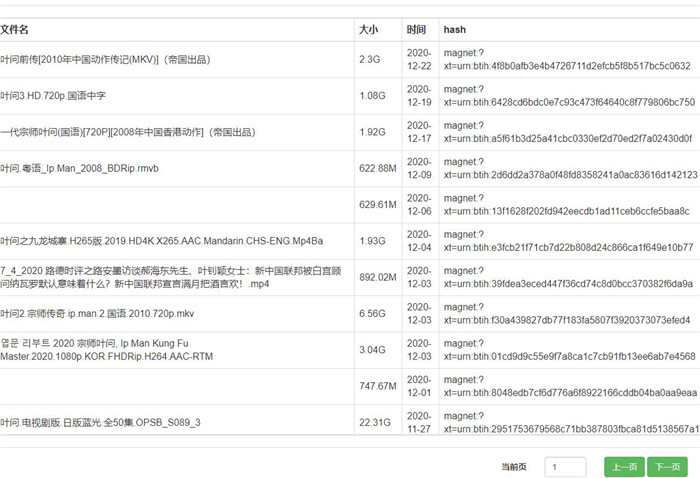Select the magnet hash starting 4f8b0afb3e4b
The image size is (700, 478).
coord(567,59)
